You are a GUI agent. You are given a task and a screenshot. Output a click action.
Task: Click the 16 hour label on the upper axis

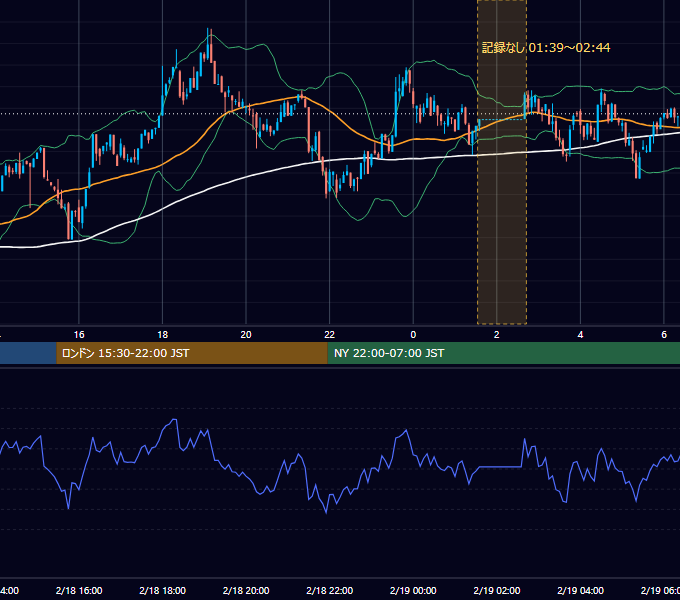tap(79, 335)
